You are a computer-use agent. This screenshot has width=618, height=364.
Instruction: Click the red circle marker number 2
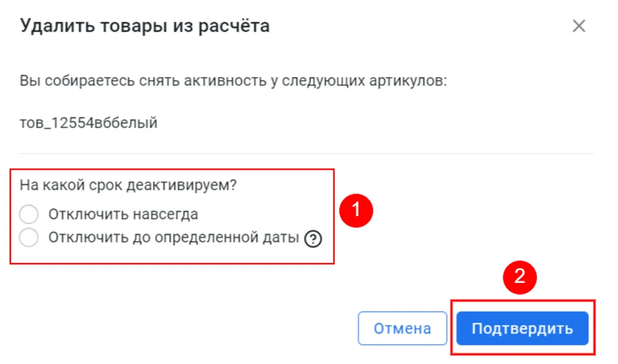[520, 277]
